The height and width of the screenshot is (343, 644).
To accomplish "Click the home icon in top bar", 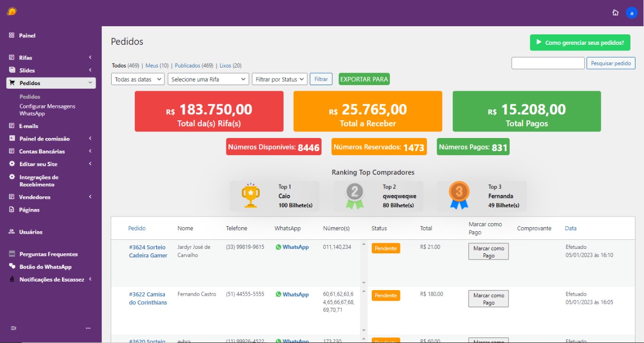I will [615, 13].
